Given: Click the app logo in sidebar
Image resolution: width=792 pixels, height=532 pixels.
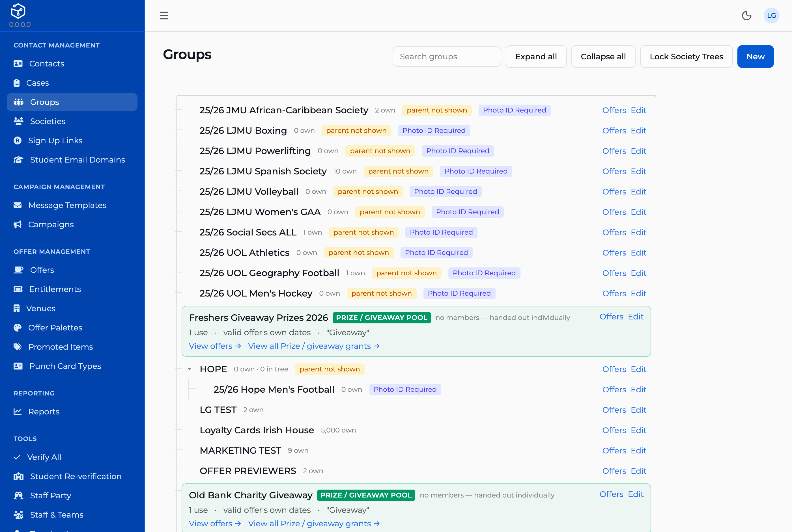Looking at the screenshot, I should 18,11.
